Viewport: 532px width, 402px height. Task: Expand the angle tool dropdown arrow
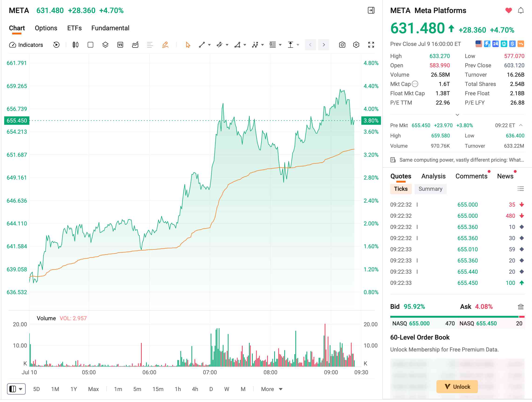245,45
